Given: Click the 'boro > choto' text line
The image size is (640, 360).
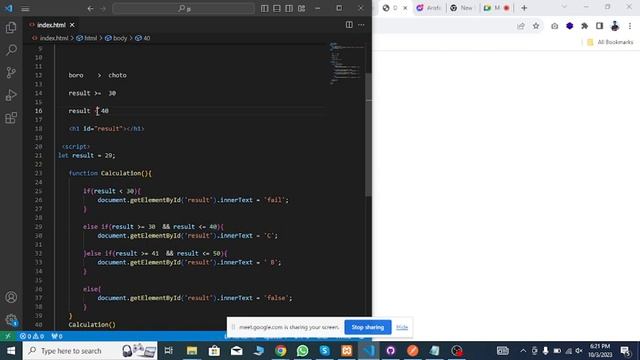Looking at the screenshot, I should [x=98, y=76].
